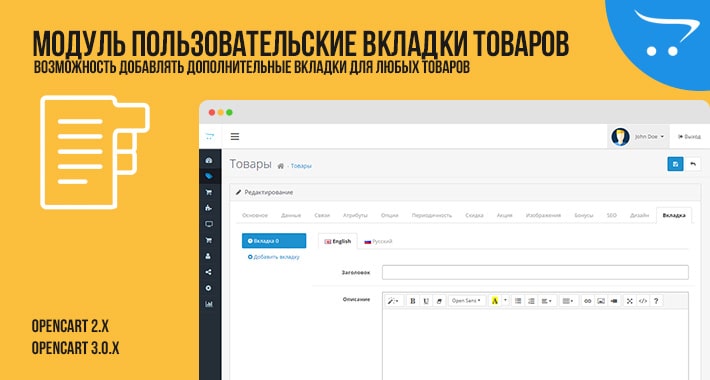
Task: Insert a video in editor
Action: pos(614,301)
